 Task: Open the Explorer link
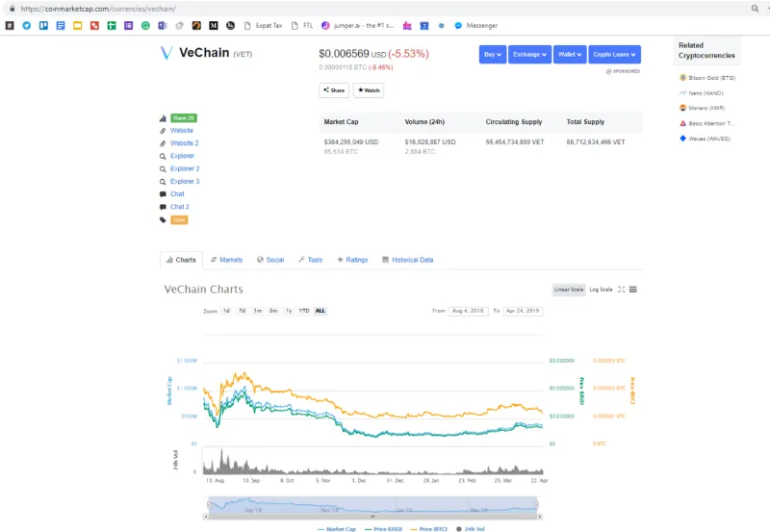point(182,156)
